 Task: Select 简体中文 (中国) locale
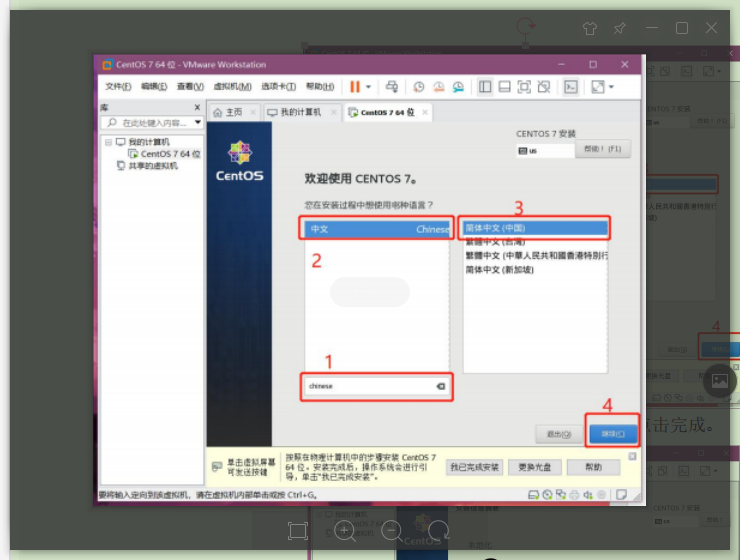pyautogui.click(x=535, y=228)
